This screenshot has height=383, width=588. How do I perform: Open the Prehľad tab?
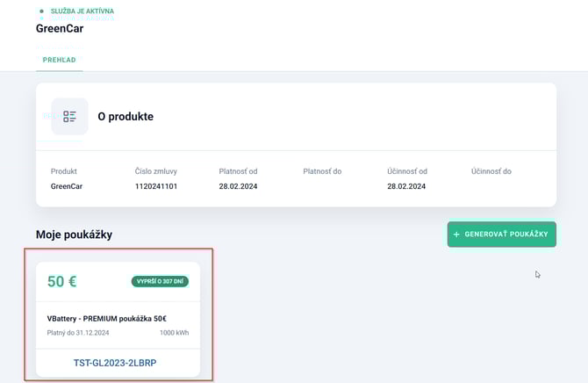60,60
